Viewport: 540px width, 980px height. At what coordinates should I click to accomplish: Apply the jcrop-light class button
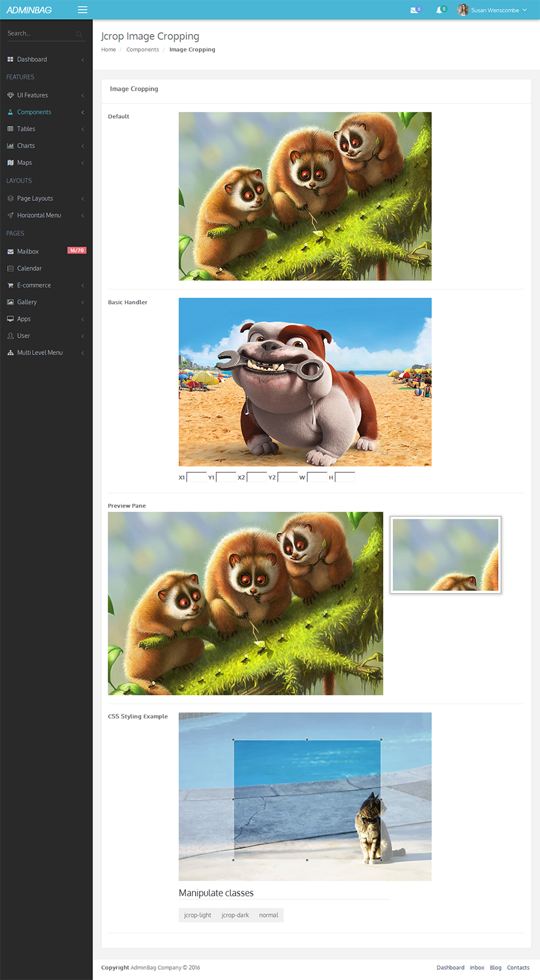pos(197,915)
